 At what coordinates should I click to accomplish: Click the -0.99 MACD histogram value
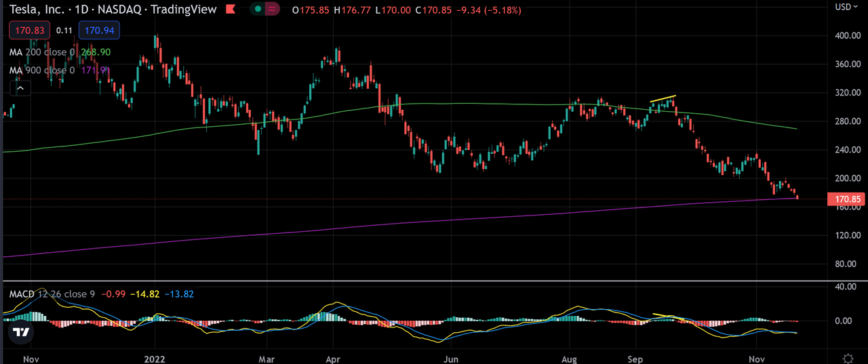pos(113,294)
